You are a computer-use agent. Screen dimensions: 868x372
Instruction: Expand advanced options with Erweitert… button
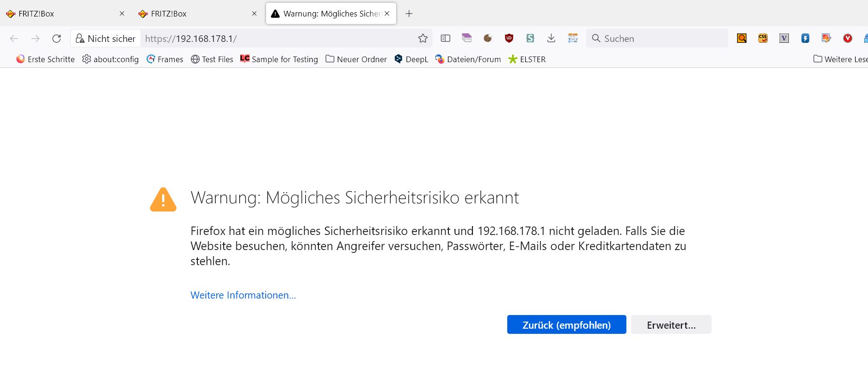click(x=671, y=325)
